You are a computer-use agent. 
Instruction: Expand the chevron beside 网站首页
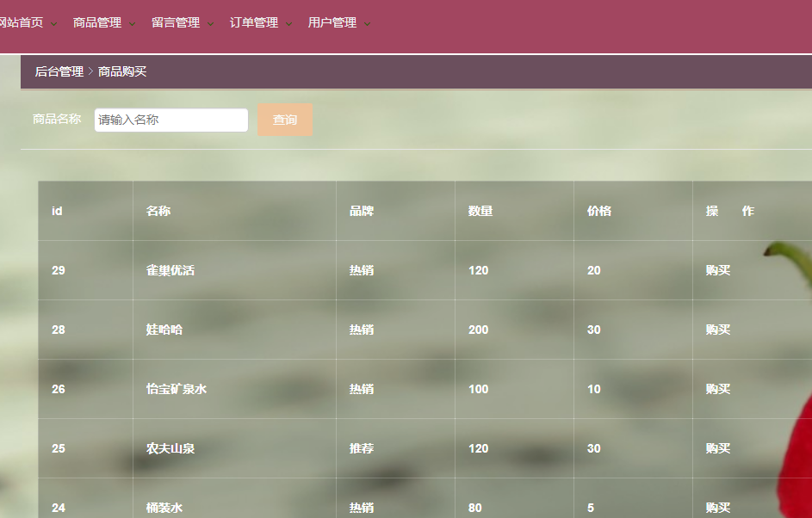point(54,24)
